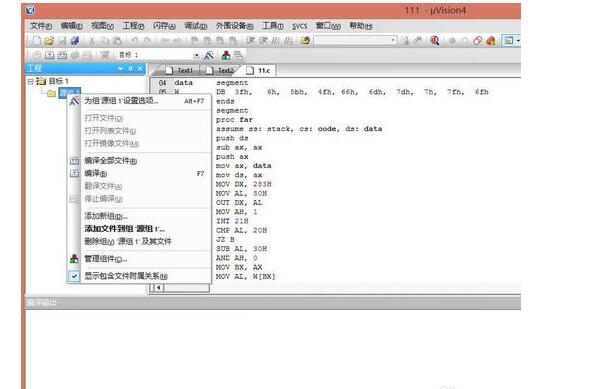
Task: Choose '编译全部文件' in context menu
Action: click(140, 161)
